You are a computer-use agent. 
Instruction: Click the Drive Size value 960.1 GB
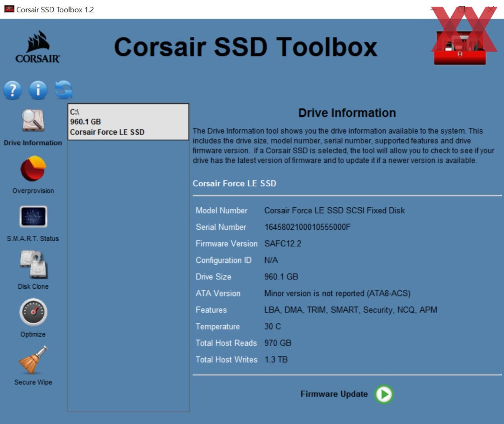281,277
